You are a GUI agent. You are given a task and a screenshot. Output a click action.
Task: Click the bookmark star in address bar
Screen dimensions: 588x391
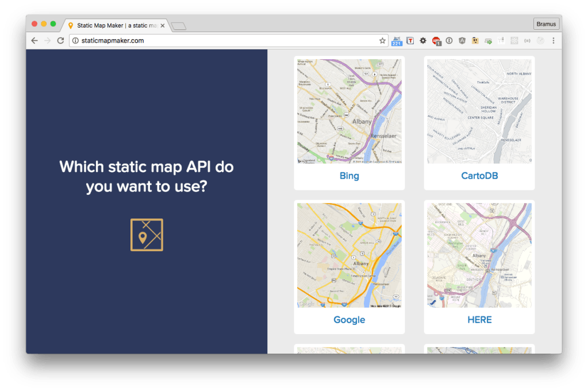[x=382, y=41]
